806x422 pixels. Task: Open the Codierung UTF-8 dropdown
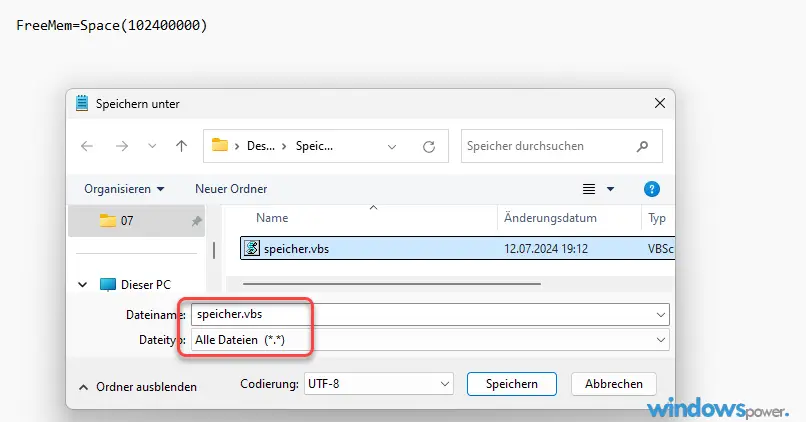click(379, 384)
